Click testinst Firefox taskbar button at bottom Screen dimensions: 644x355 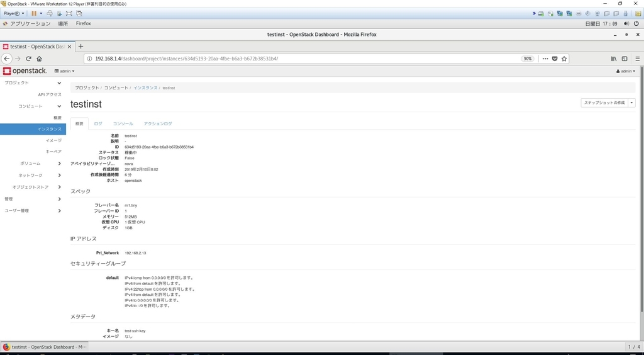[44, 347]
